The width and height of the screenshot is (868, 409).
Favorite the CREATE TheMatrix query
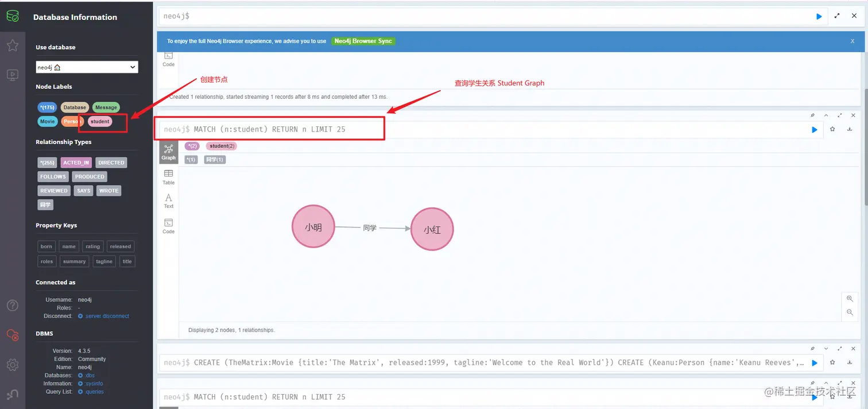[832, 362]
